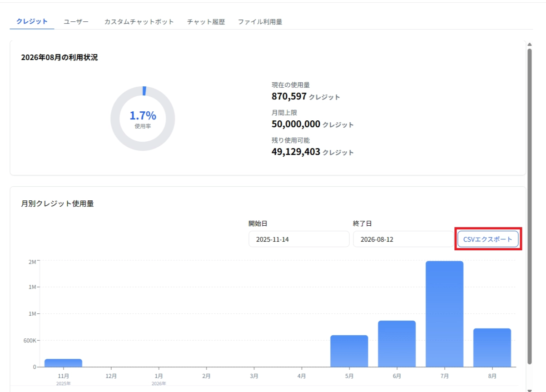
Task: Click the 50,000,000 monthly limit value
Action: (296, 124)
